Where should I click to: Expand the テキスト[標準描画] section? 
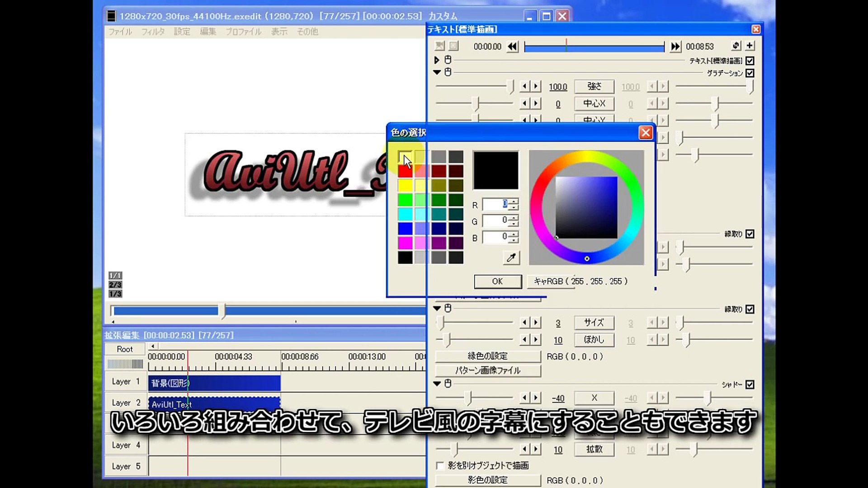pyautogui.click(x=436, y=60)
